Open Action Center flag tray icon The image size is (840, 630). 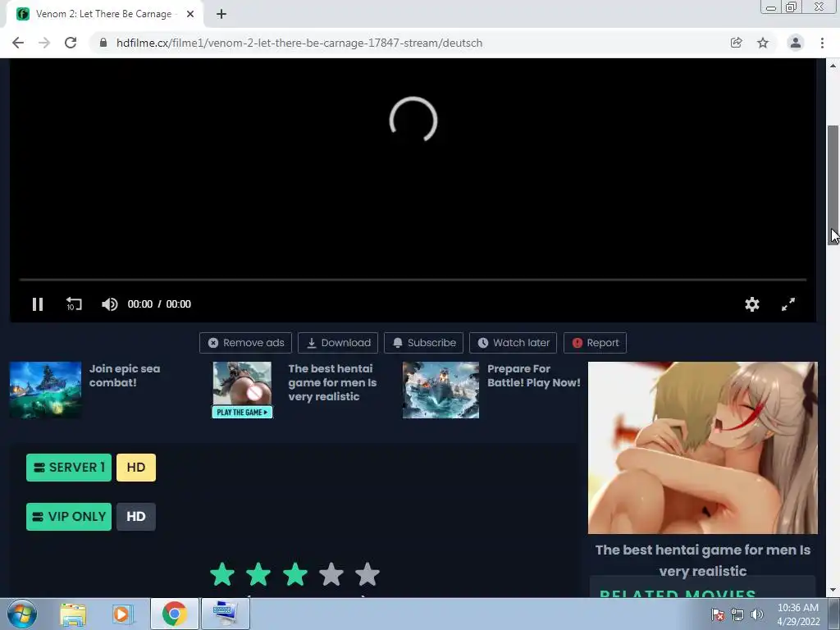click(x=718, y=614)
